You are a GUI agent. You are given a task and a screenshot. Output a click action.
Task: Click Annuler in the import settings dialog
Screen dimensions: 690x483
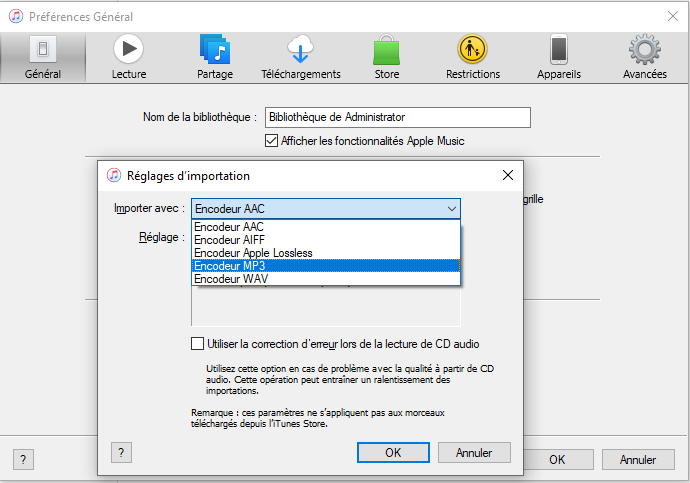[474, 452]
